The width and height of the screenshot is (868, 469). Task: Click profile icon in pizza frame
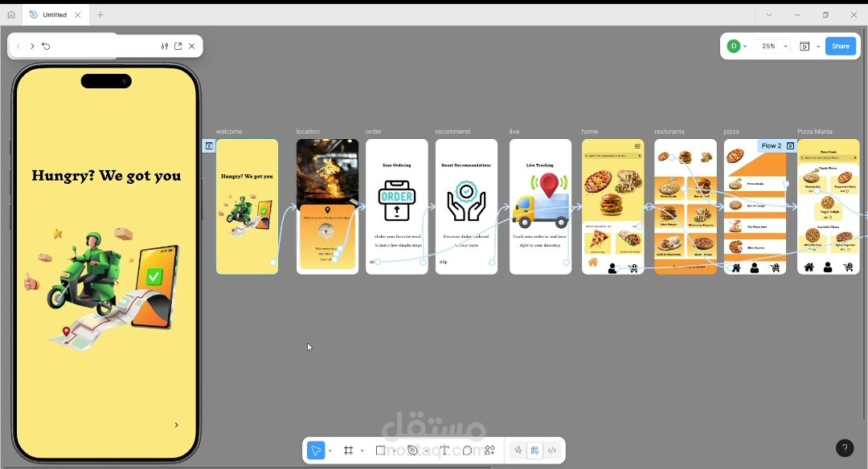755,267
